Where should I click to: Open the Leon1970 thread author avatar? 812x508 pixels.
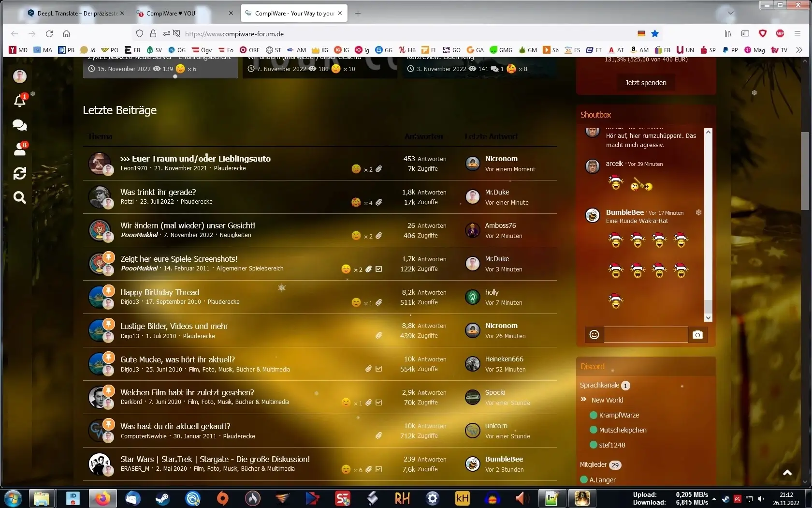coord(100,164)
